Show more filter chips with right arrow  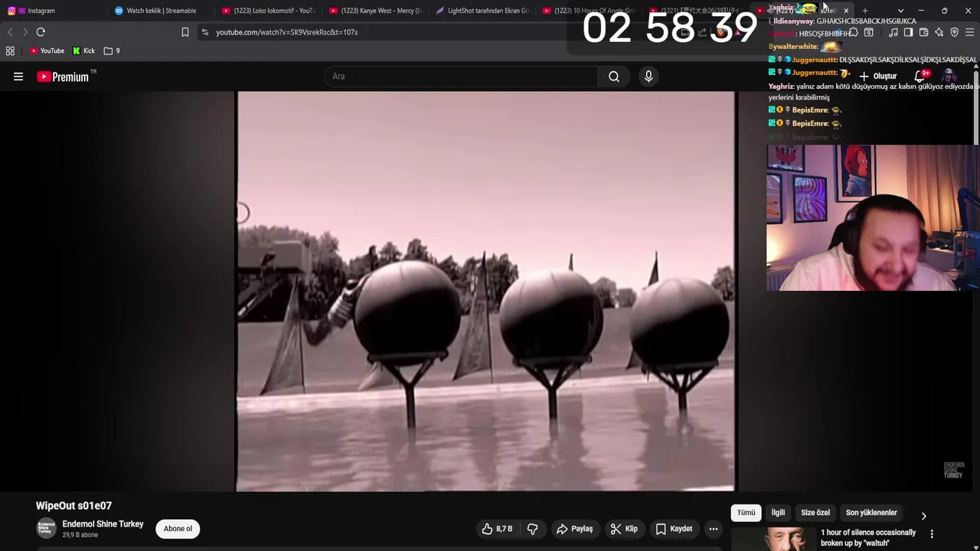click(923, 516)
